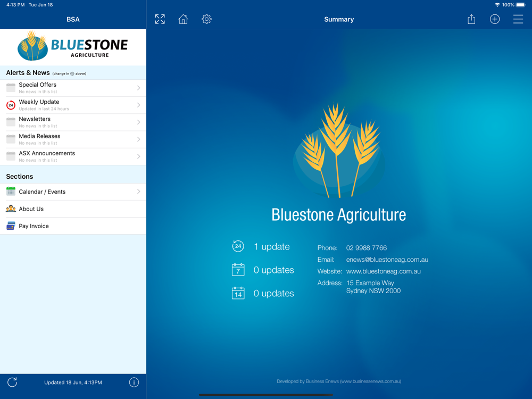Viewport: 532px width, 399px height.
Task: Open the 15 Example Way address
Action: point(373,287)
